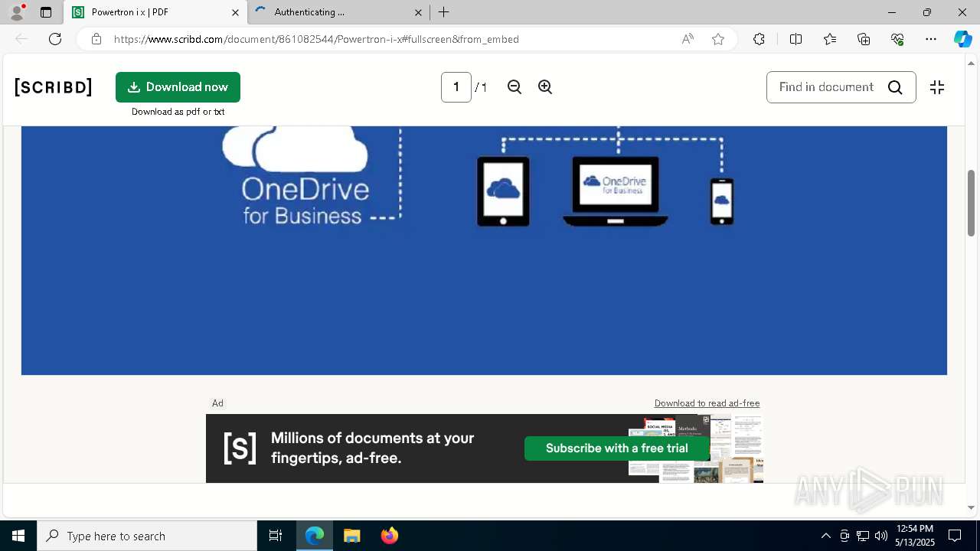Open Task View

click(276, 536)
